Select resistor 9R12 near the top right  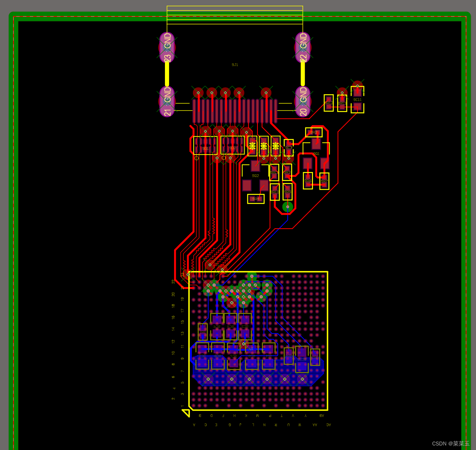coord(329,103)
